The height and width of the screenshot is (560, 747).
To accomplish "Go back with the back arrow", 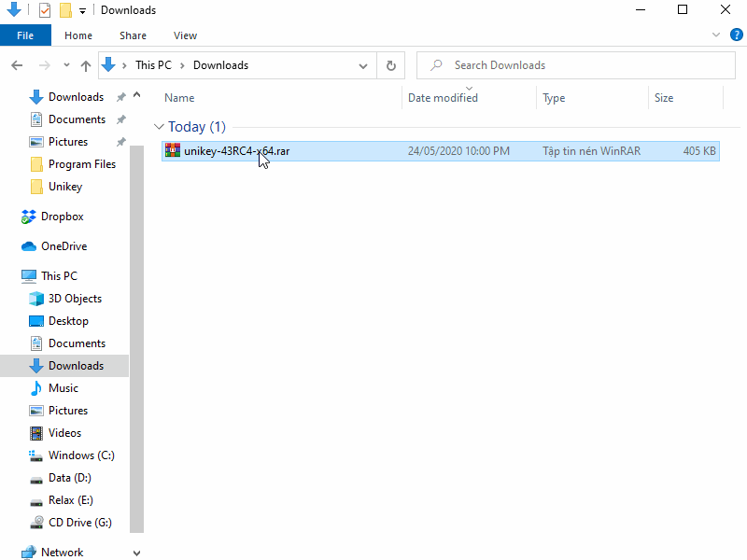I will tap(17, 65).
